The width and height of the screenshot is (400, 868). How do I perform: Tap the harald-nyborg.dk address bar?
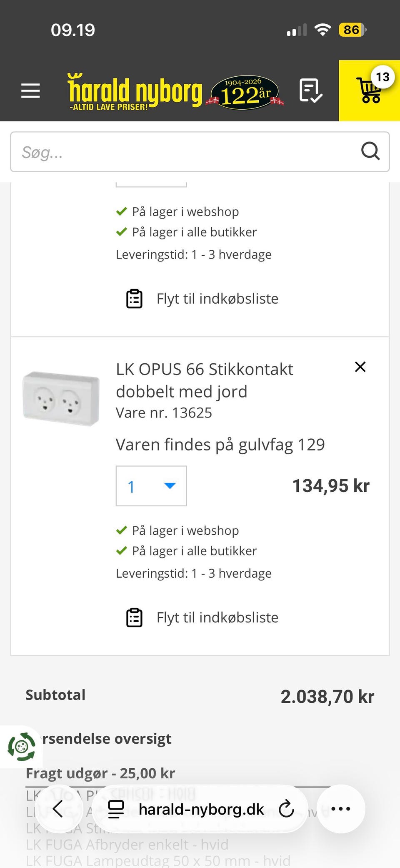tap(201, 809)
